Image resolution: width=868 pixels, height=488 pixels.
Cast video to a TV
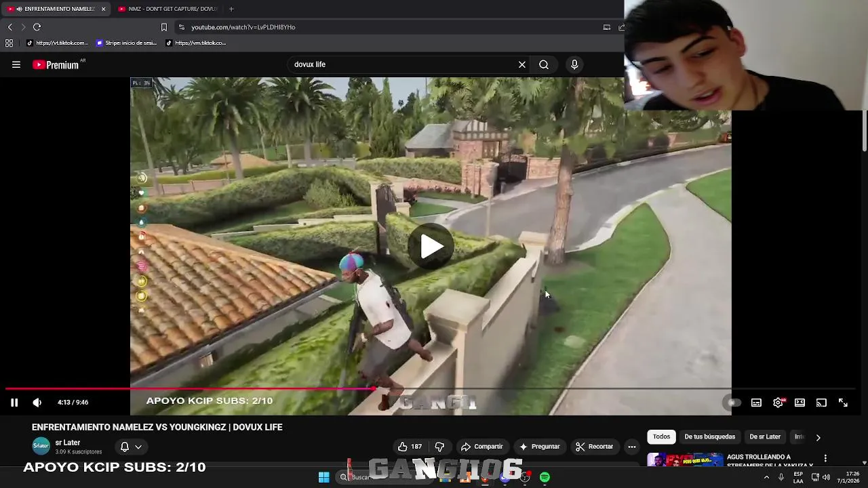click(821, 403)
